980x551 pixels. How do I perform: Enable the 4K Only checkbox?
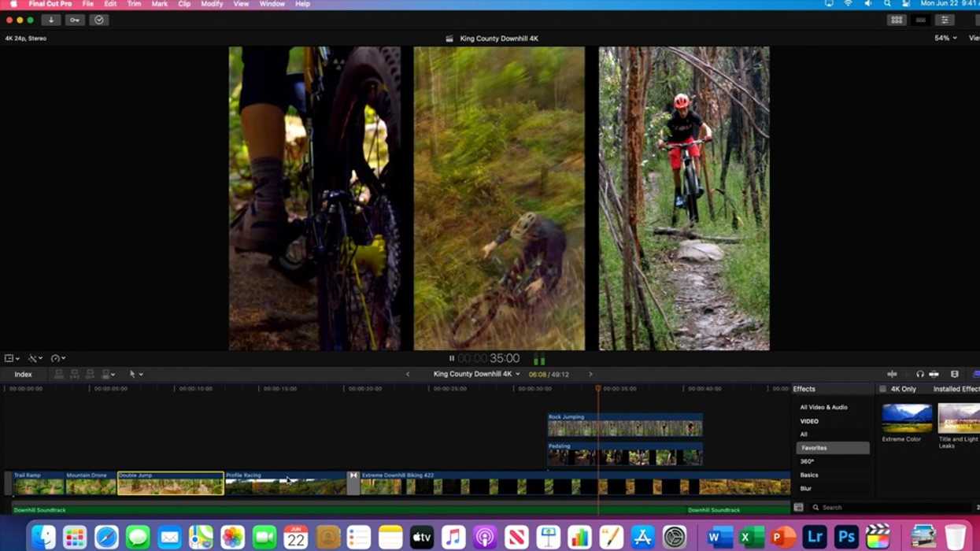(x=882, y=389)
